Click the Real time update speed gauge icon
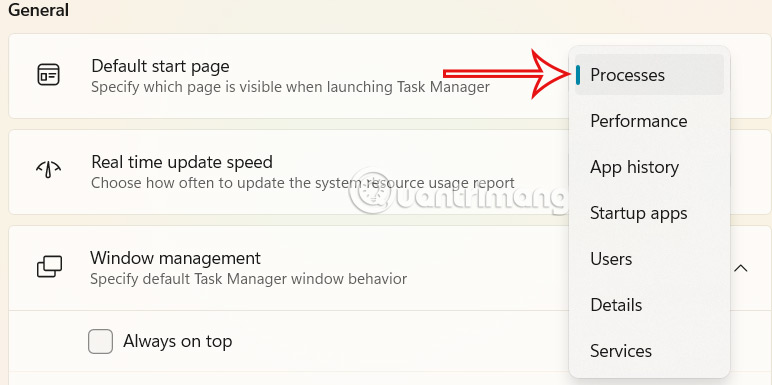 (49, 170)
